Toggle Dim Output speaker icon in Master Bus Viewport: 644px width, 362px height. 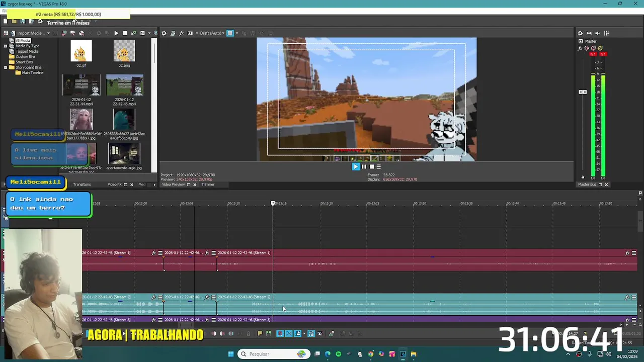point(598,33)
